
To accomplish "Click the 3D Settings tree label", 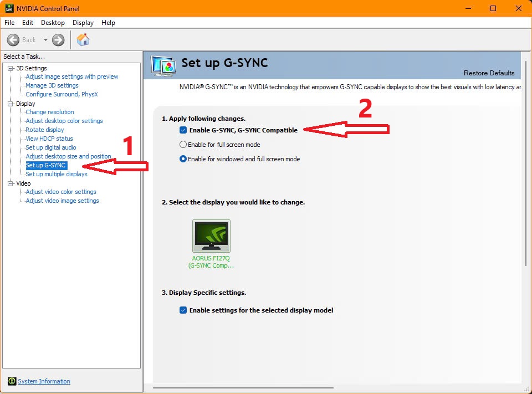I will click(32, 68).
